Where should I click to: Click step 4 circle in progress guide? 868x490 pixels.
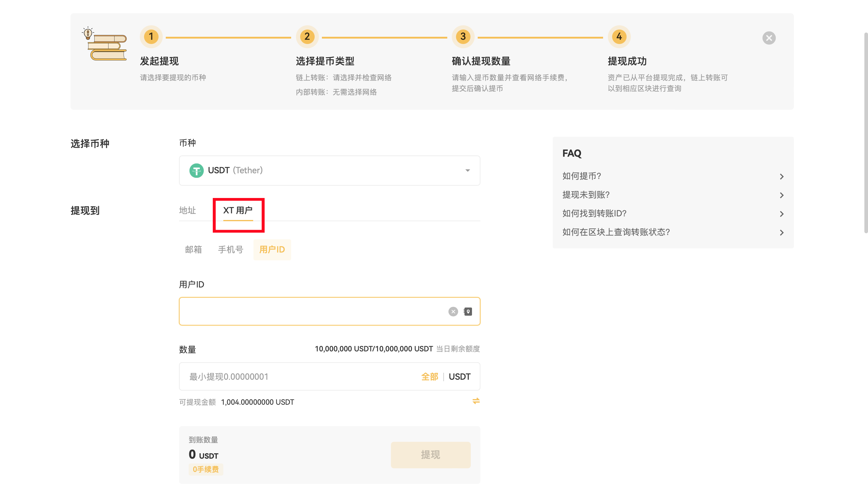tap(619, 36)
